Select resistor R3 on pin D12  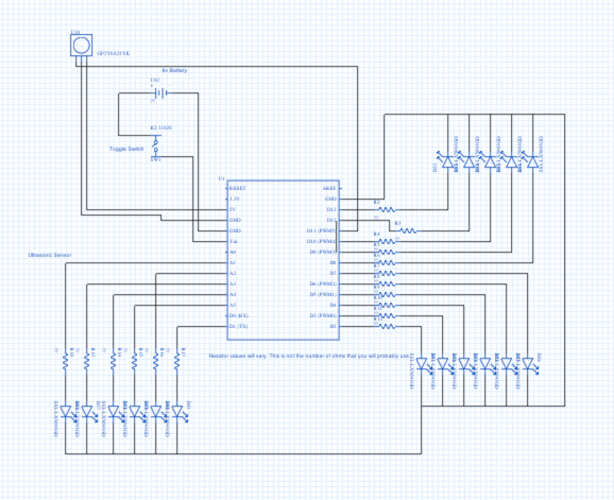407,230
